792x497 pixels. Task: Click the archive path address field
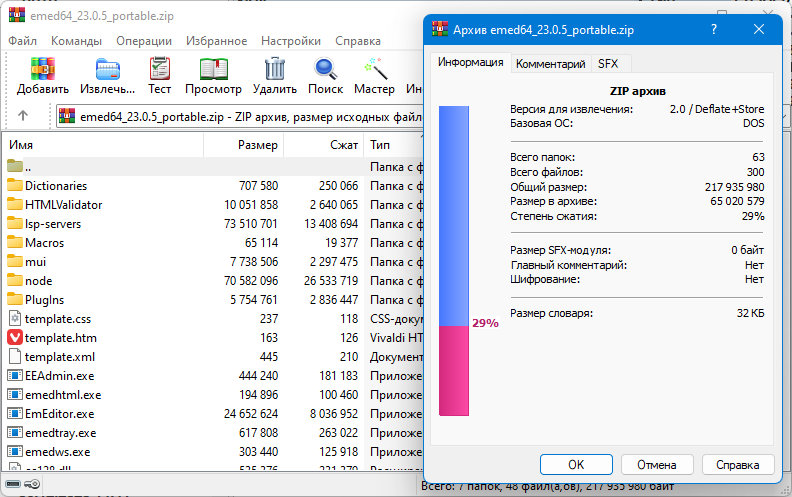coord(240,117)
